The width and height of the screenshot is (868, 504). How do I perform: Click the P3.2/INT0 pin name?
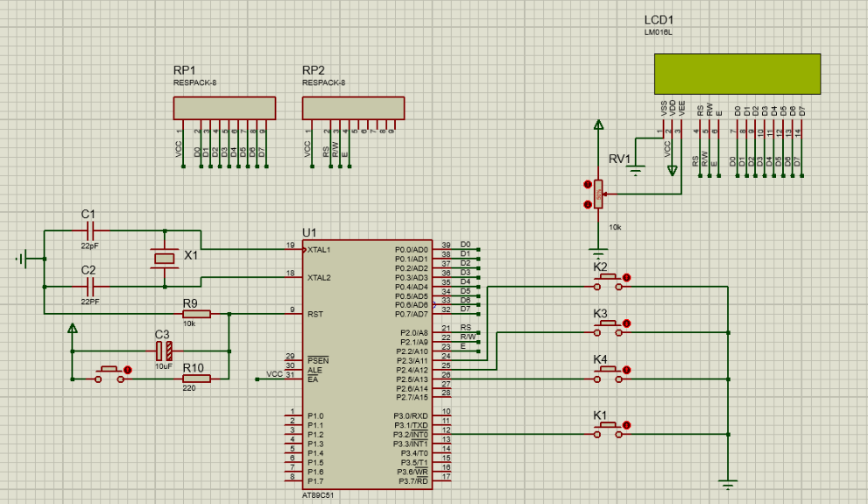click(x=411, y=435)
